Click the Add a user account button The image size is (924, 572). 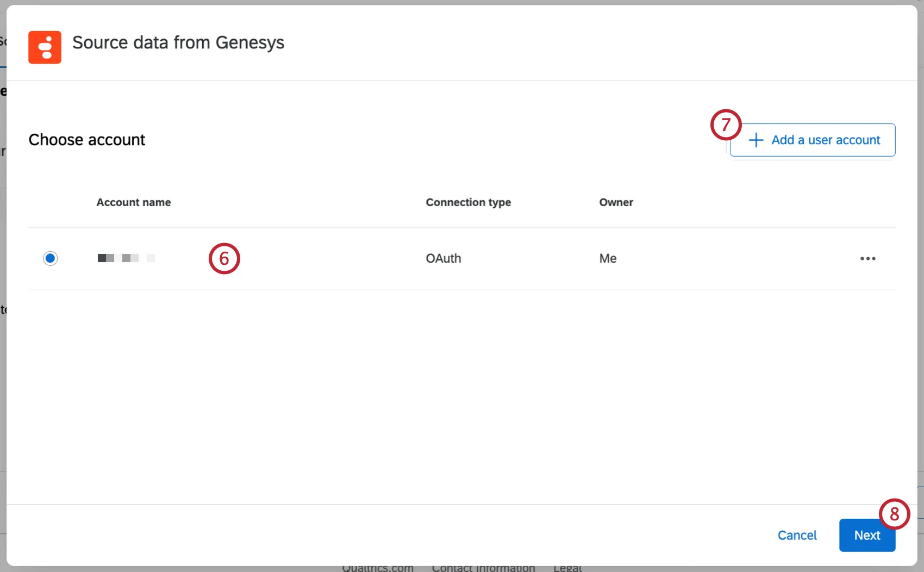[811, 140]
